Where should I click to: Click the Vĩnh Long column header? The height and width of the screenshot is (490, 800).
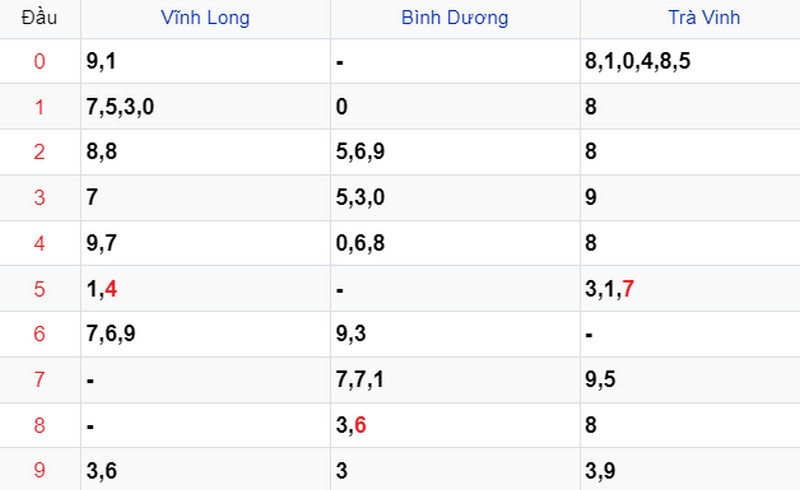tap(205, 18)
